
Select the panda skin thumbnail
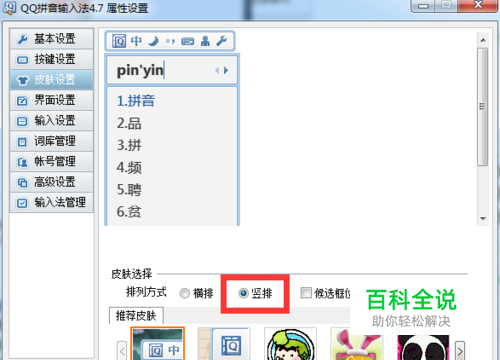tap(423, 347)
